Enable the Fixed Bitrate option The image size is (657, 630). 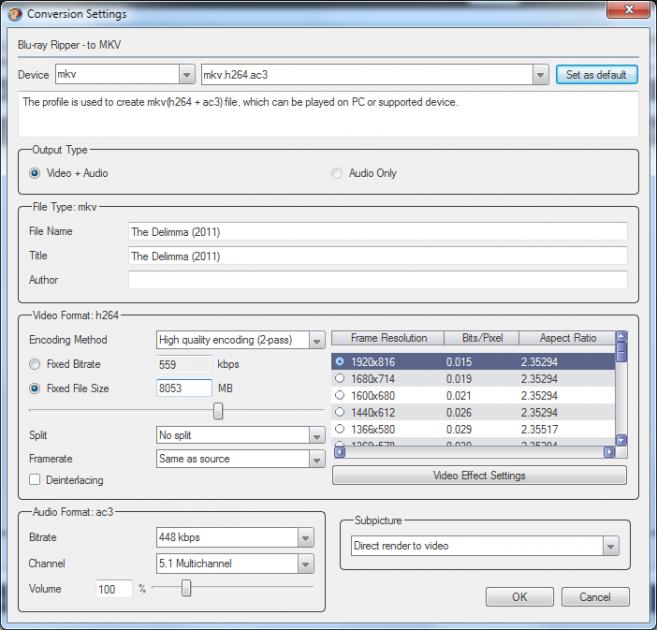(35, 365)
